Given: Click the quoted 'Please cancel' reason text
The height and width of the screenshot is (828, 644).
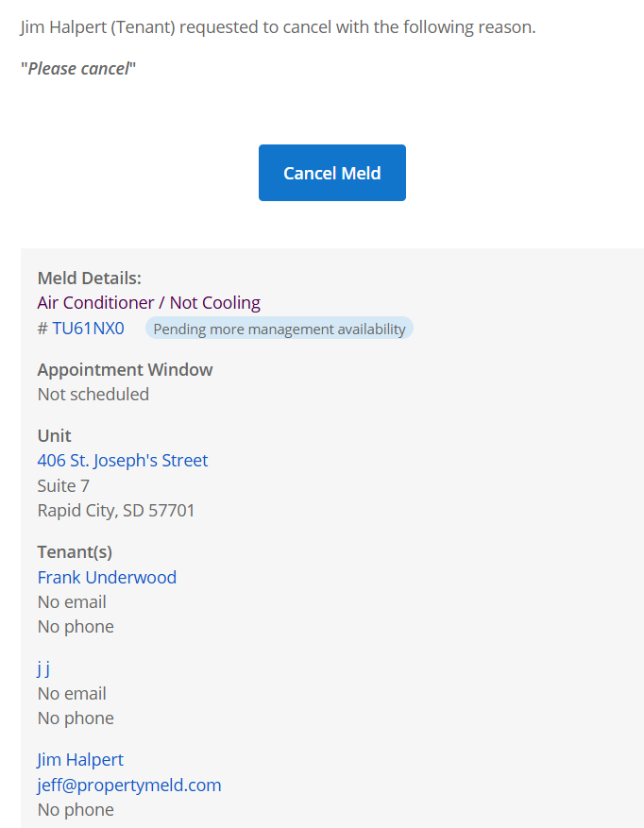Looking at the screenshot, I should [78, 68].
